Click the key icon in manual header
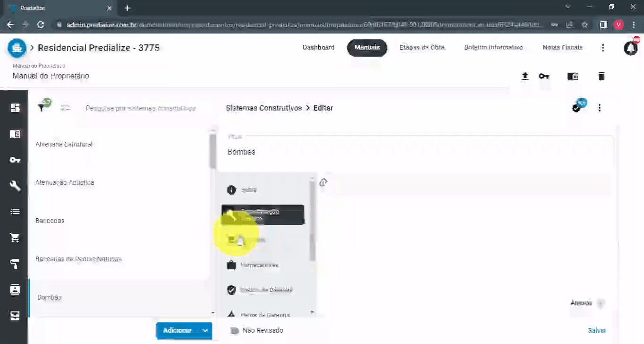The height and width of the screenshot is (344, 644). click(544, 76)
